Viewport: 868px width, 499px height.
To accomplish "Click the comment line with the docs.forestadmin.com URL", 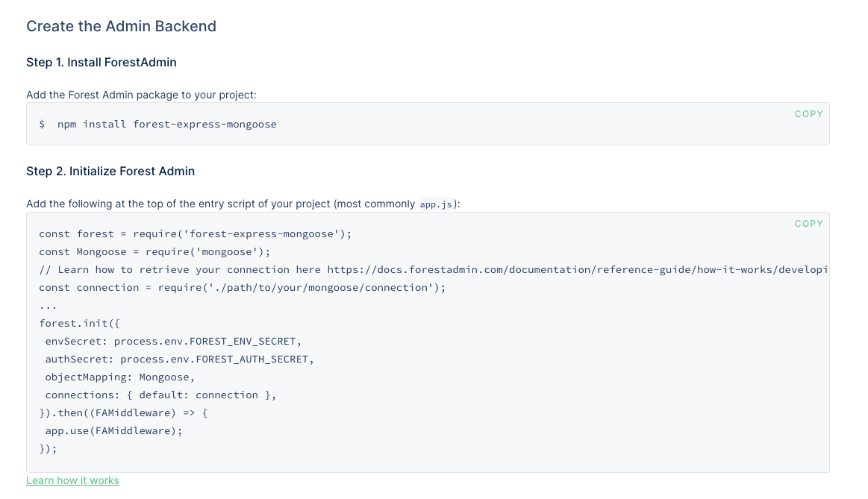I will [x=434, y=269].
